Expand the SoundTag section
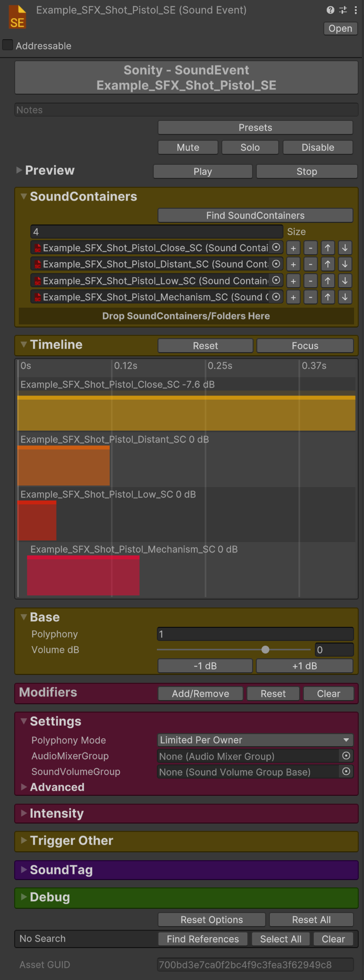Image resolution: width=364 pixels, height=980 pixels. click(x=61, y=870)
